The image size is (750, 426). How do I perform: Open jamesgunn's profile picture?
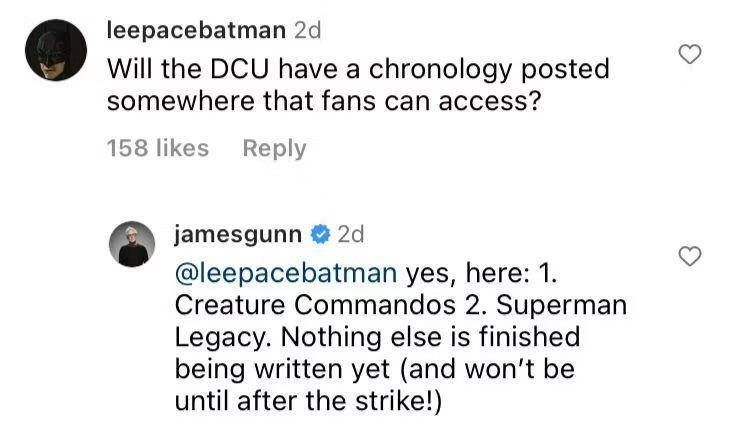click(132, 244)
